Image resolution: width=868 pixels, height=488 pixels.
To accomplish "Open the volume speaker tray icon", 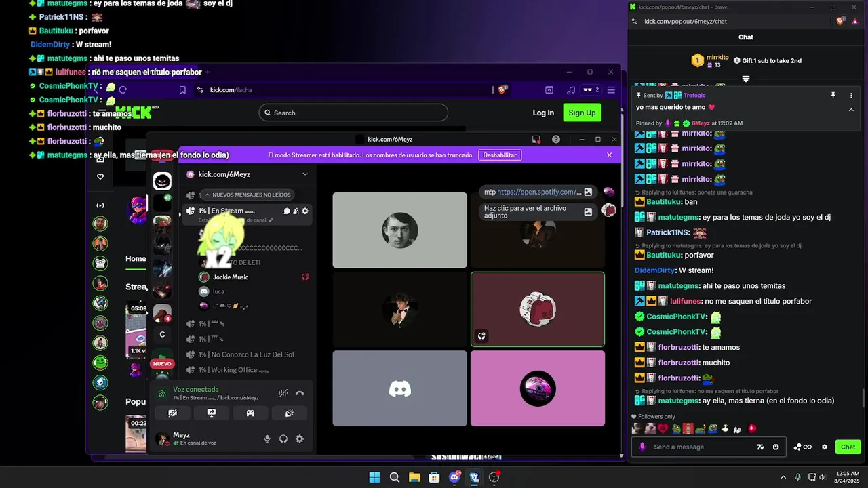I will click(x=823, y=477).
